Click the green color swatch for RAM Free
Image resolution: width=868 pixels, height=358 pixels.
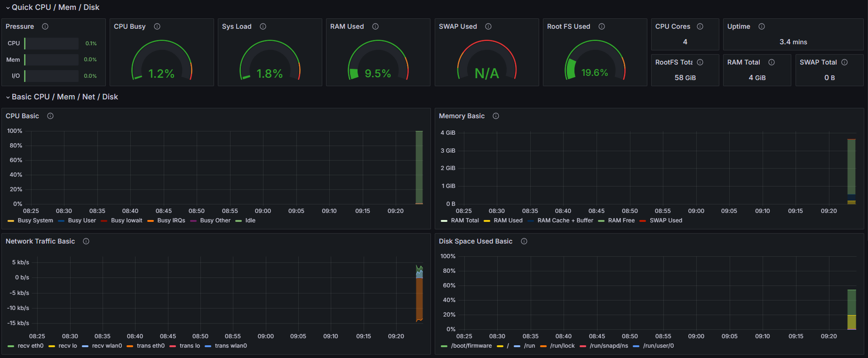point(601,220)
